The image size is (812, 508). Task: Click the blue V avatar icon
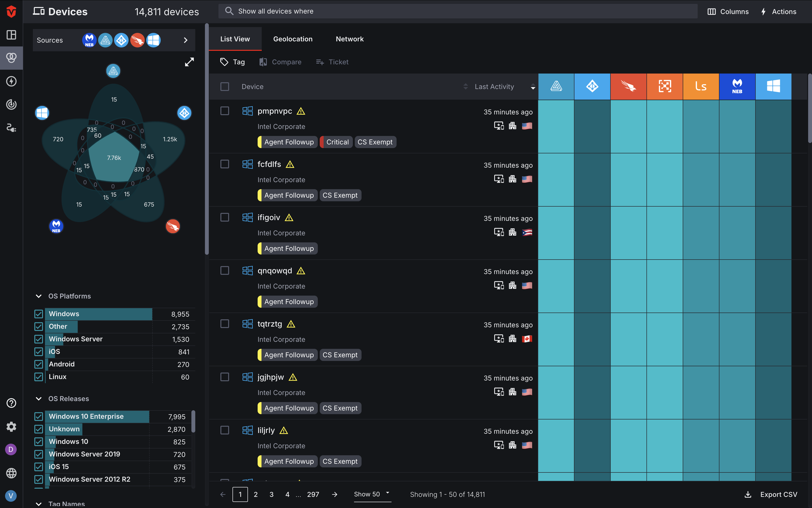[x=11, y=496]
